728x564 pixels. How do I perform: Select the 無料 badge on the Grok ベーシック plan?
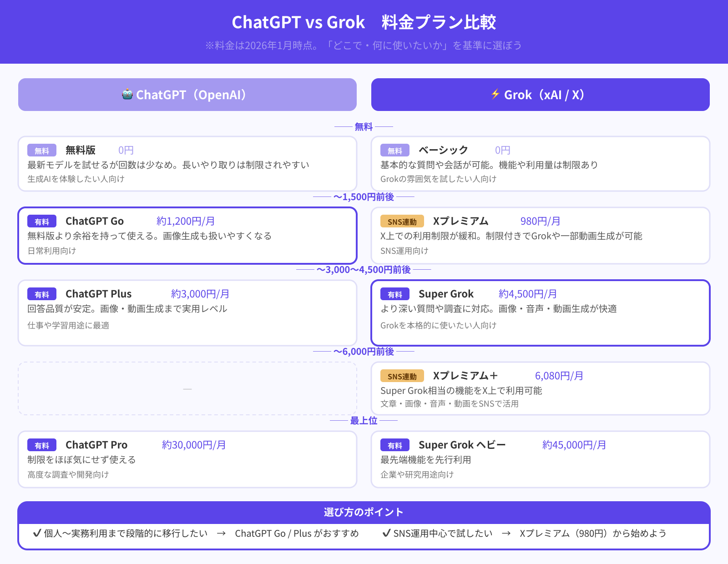[394, 150]
